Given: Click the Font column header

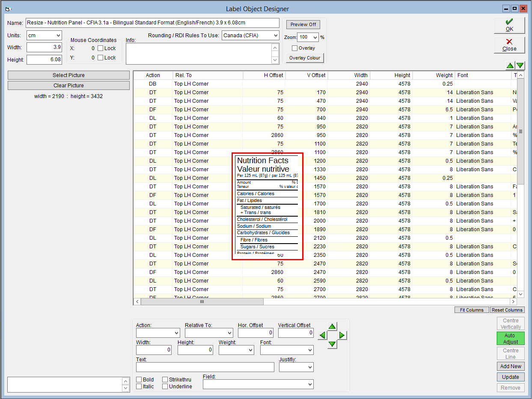Looking at the screenshot, I should [x=483, y=75].
